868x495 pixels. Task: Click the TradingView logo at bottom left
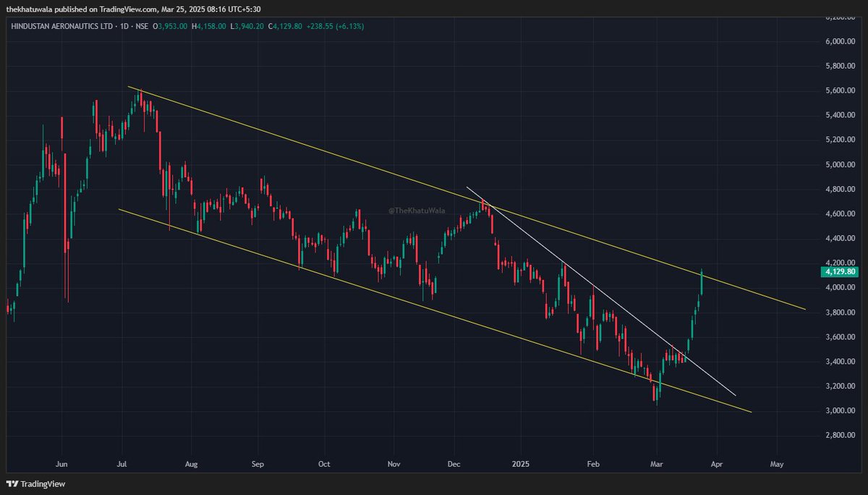34,484
